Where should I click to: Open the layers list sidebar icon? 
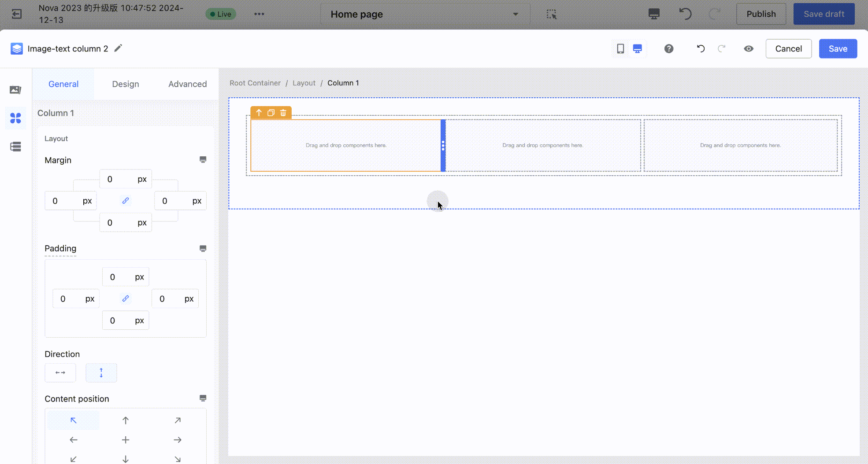point(16,147)
